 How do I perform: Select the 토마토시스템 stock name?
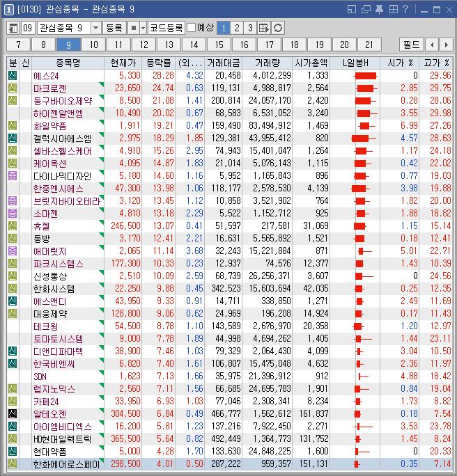pos(58,339)
